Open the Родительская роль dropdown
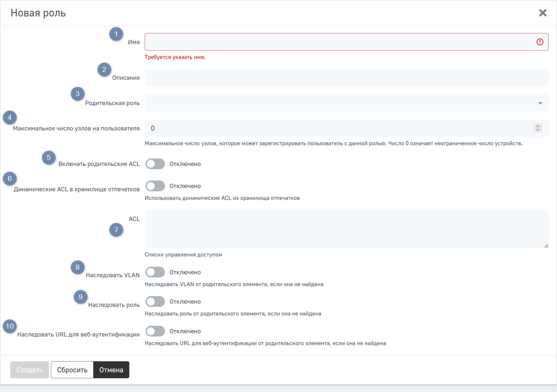This screenshot has width=557, height=392. [x=346, y=103]
